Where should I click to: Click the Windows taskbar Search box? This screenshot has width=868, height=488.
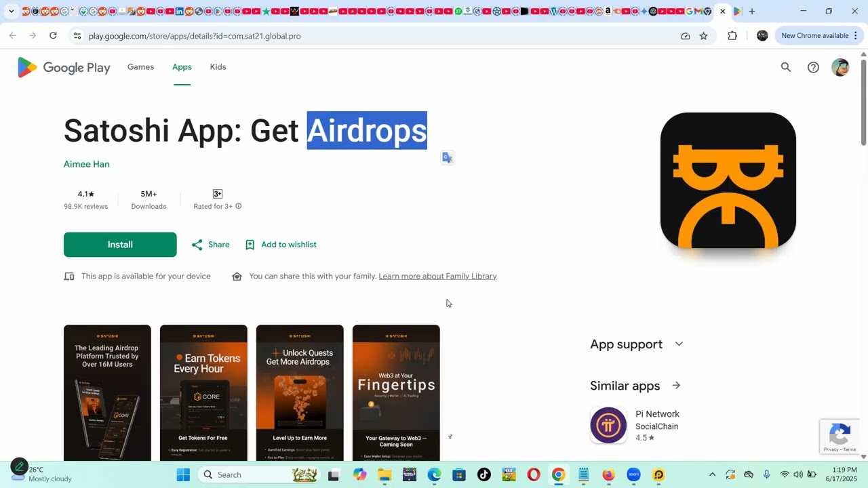pyautogui.click(x=259, y=474)
